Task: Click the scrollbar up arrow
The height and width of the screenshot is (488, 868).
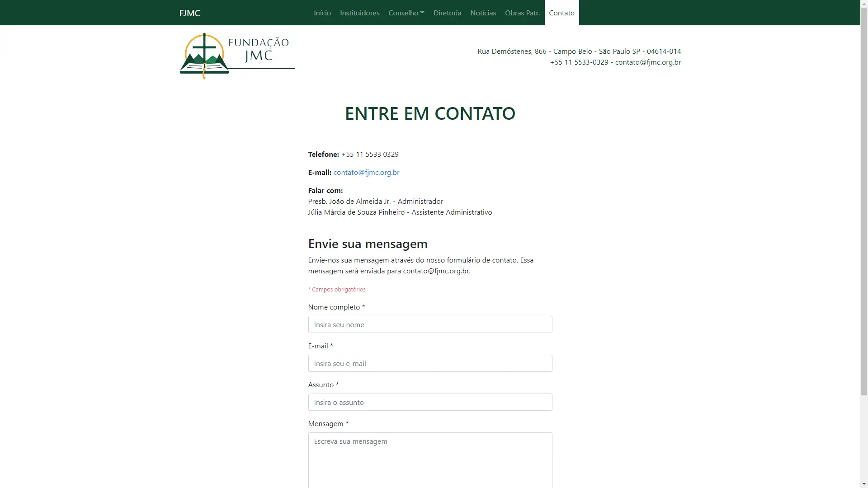Action: coord(864,4)
